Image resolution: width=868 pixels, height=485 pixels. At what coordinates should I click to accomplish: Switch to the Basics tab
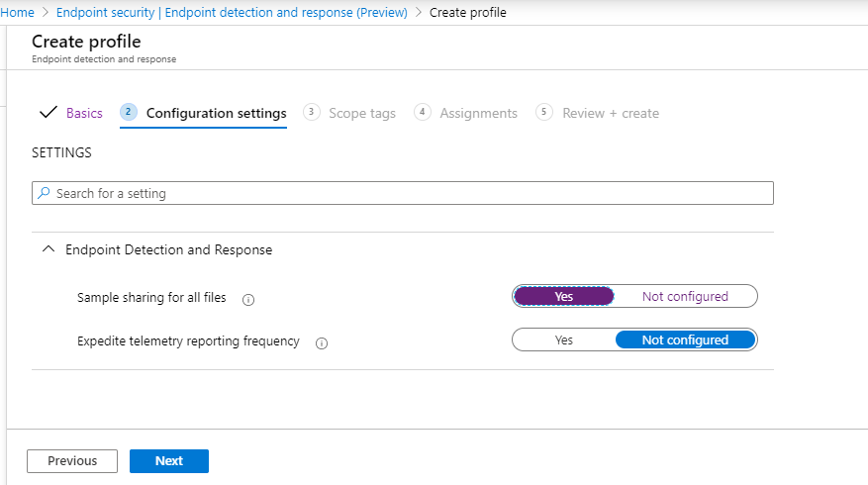coord(84,113)
